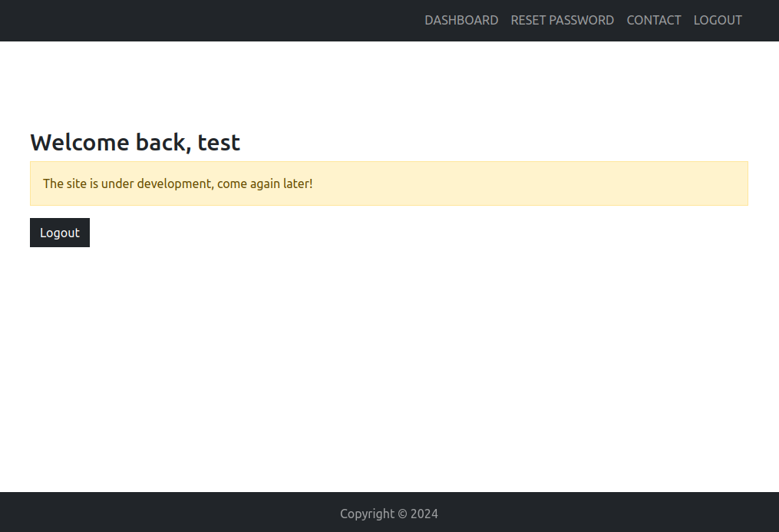Open the DASHBOARD navigation link
Image resolution: width=779 pixels, height=532 pixels.
click(461, 21)
